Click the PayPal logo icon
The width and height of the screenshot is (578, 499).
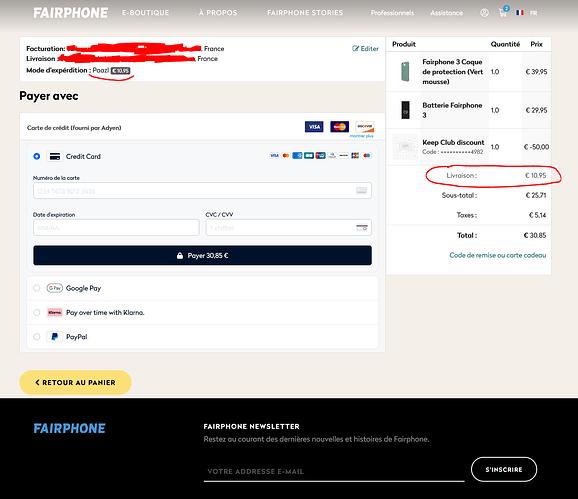click(x=55, y=337)
